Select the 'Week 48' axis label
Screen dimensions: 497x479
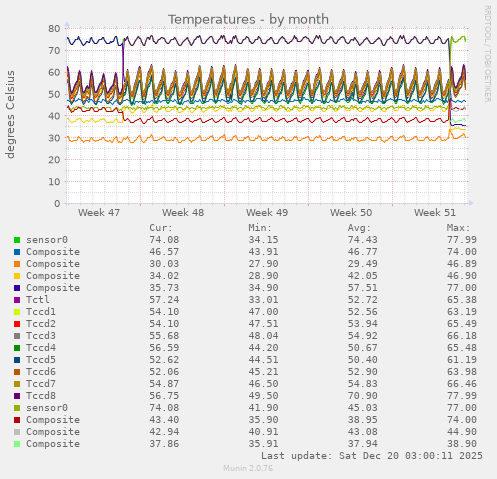coord(183,213)
